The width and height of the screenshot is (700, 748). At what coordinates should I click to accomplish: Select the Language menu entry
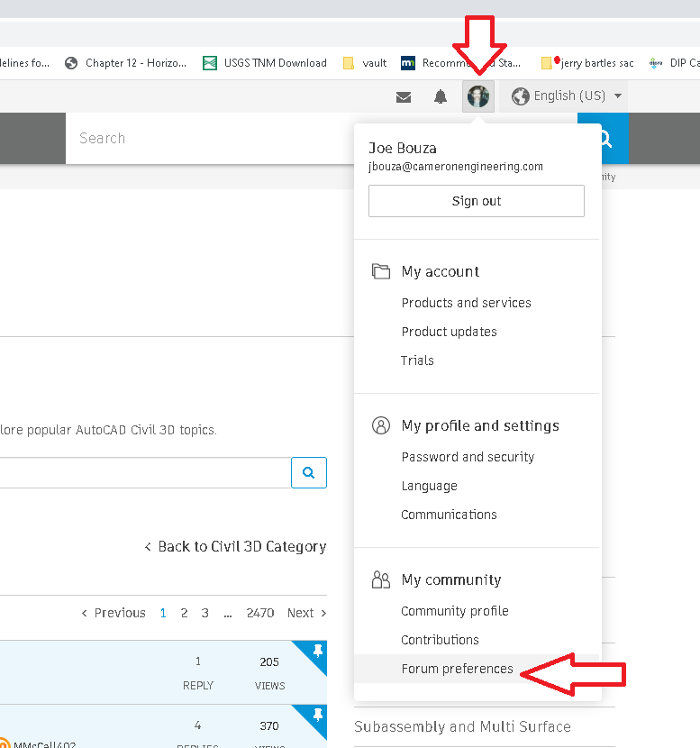(x=429, y=486)
